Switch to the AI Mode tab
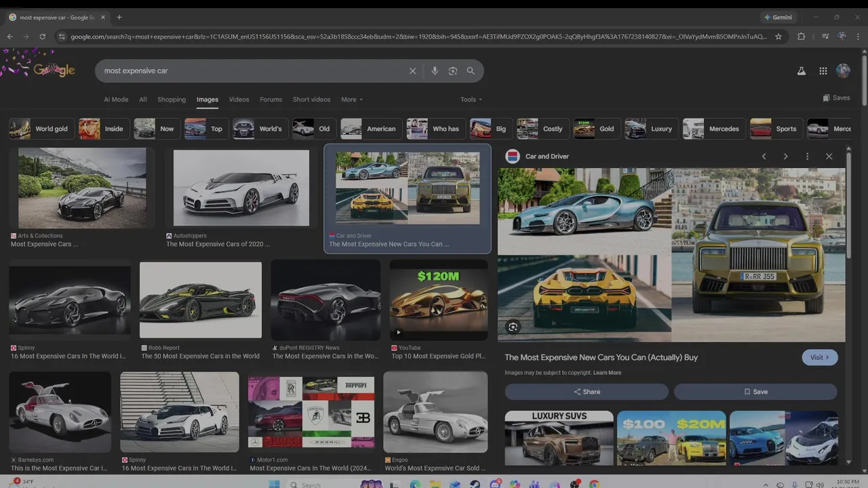The width and height of the screenshot is (868, 488). pyautogui.click(x=116, y=100)
